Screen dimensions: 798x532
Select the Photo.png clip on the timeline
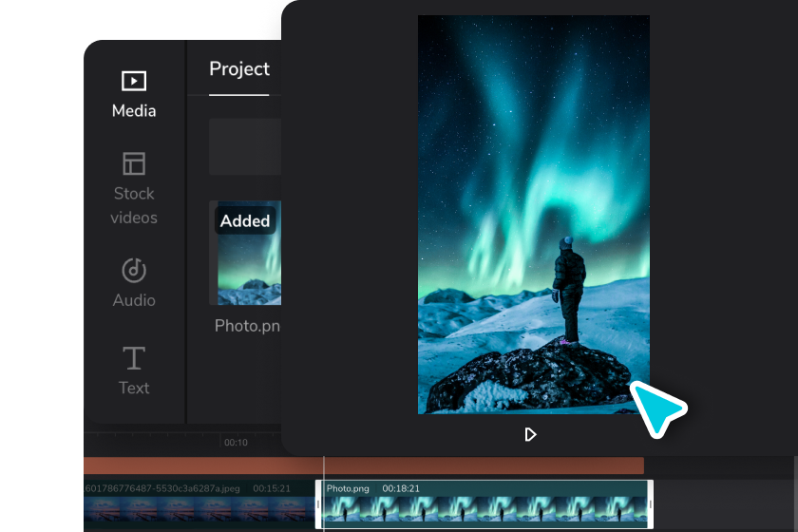click(x=484, y=504)
